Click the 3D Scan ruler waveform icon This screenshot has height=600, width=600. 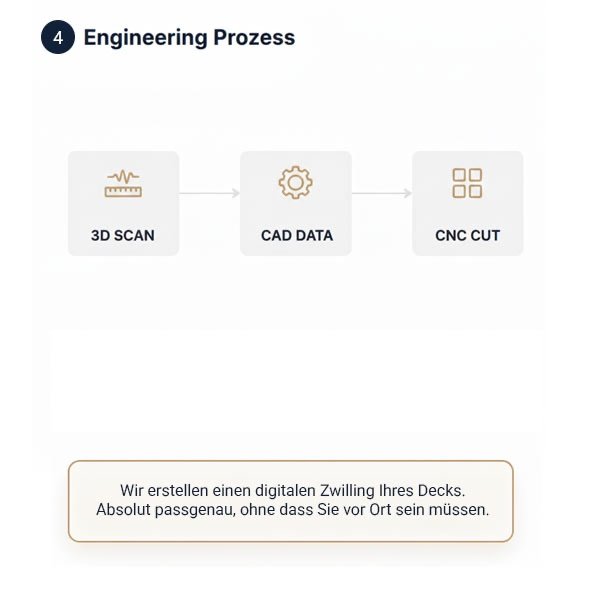coord(123,184)
